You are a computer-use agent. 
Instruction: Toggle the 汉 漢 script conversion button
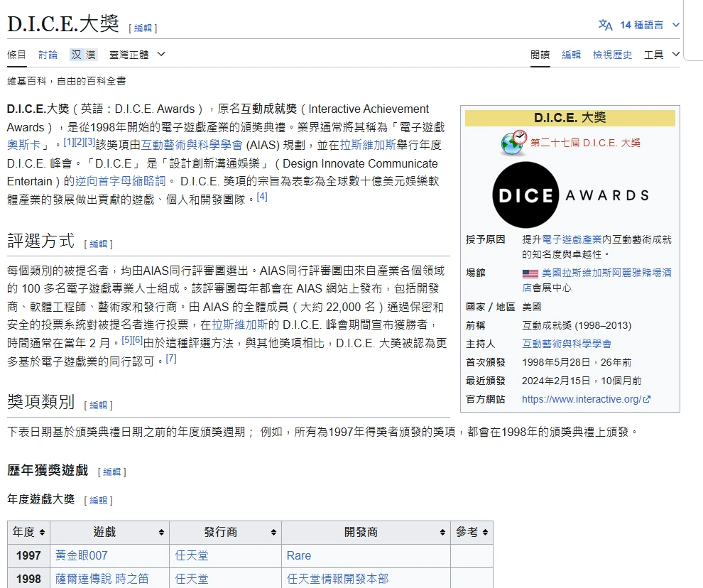coord(83,55)
